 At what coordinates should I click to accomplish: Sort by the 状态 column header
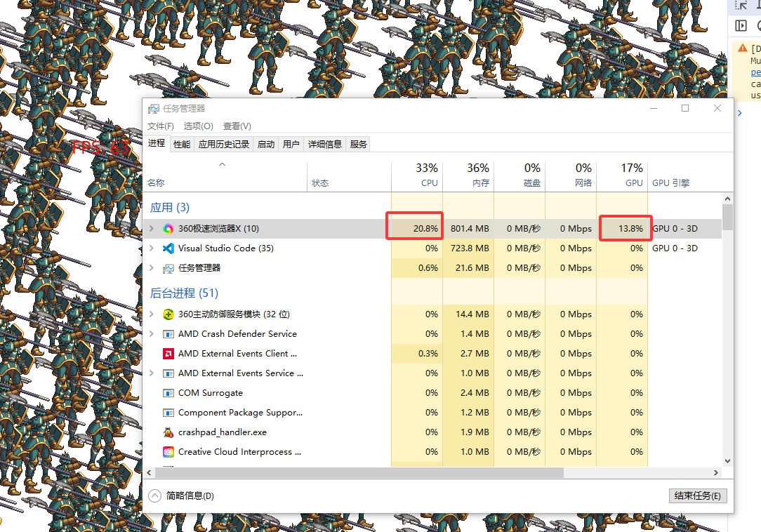pos(350,175)
